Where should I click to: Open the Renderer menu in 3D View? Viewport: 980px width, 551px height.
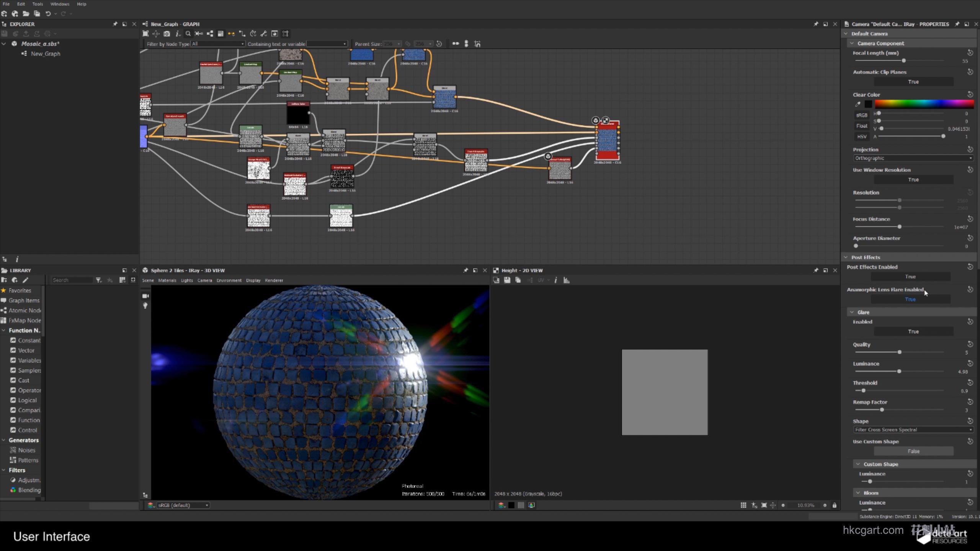tap(274, 280)
